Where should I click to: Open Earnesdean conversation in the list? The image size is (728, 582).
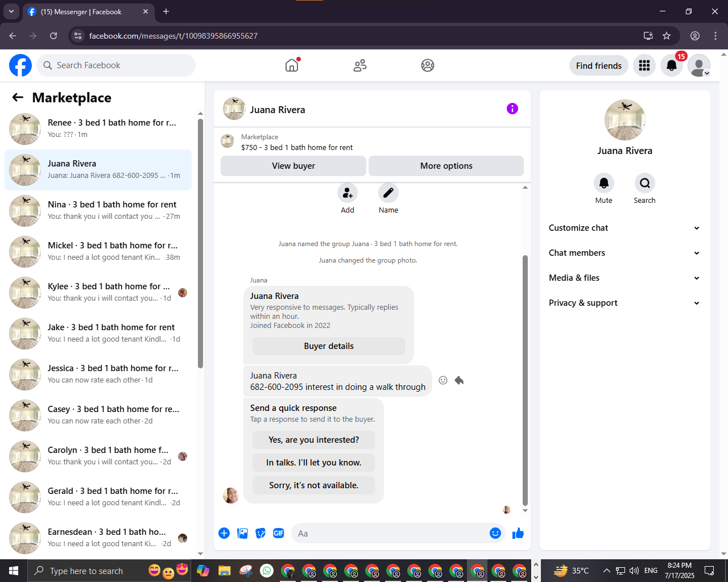pyautogui.click(x=98, y=538)
